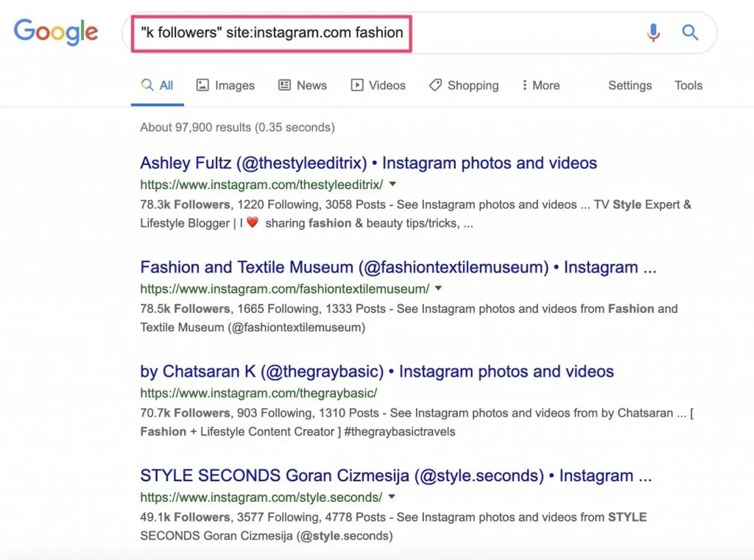Screen dimensions: 754x560
Task: Run search with magnifying glass icon
Action: pyautogui.click(x=690, y=32)
